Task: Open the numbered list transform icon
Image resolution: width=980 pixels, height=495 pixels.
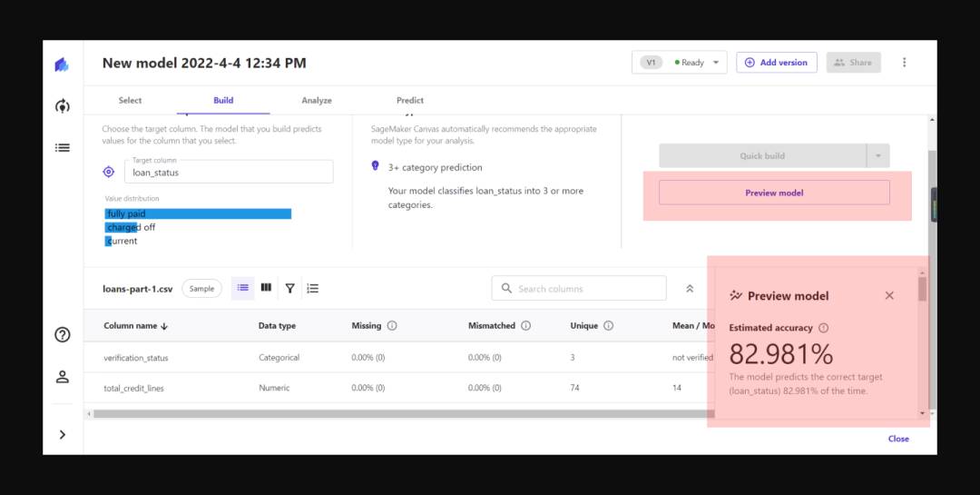Action: pyautogui.click(x=313, y=289)
